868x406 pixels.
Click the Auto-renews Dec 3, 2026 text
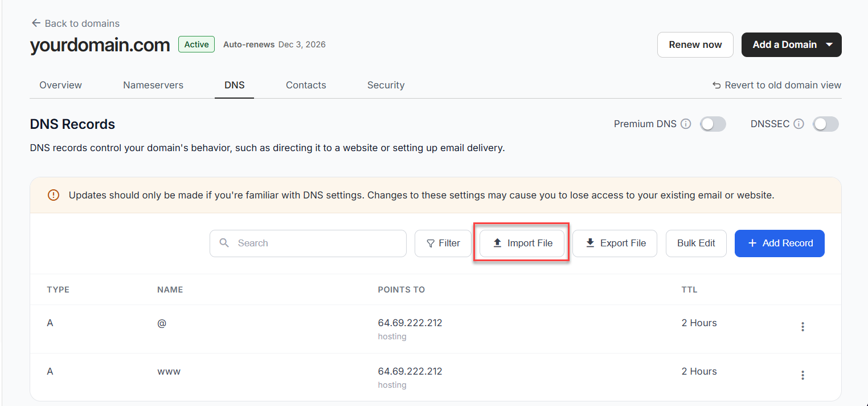(275, 44)
